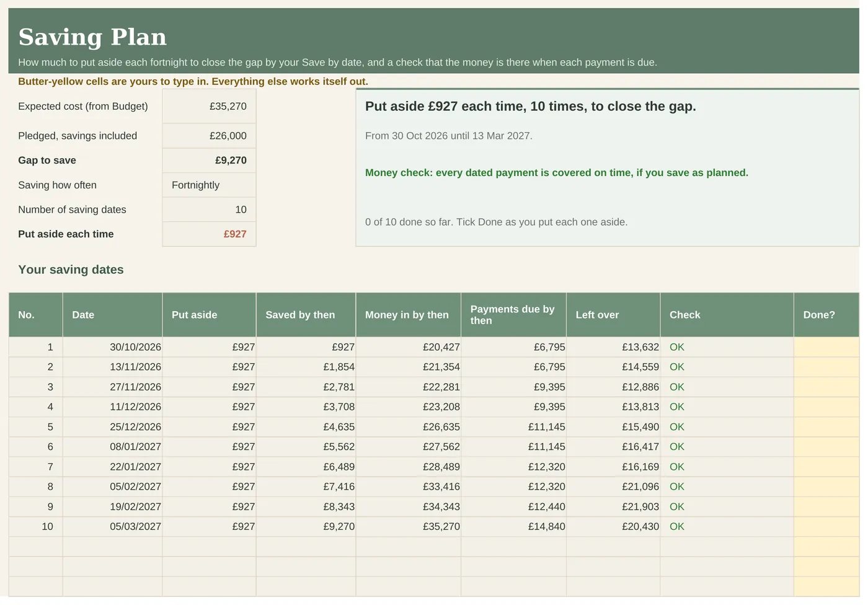
Task: Click the Done? cell for 25/12/2026
Action: click(x=826, y=426)
